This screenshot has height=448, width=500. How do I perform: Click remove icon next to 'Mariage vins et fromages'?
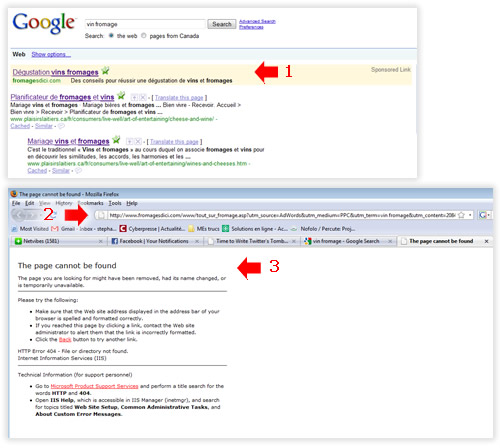pyautogui.click(x=138, y=142)
